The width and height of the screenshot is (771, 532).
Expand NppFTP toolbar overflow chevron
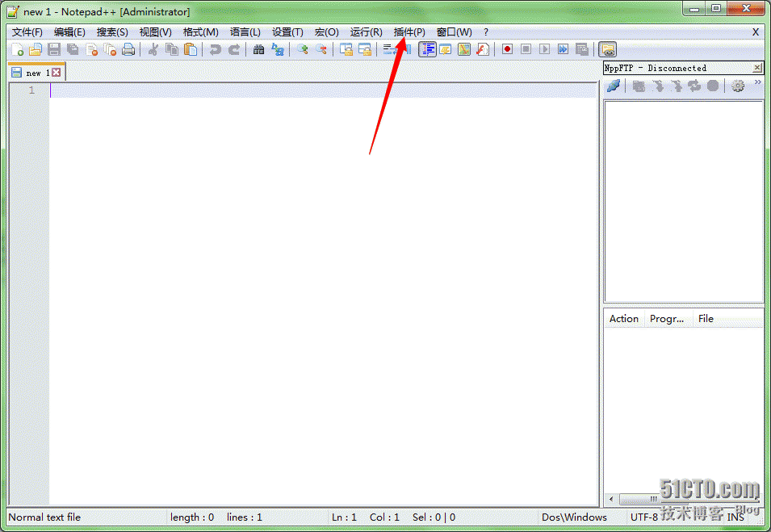click(x=758, y=82)
